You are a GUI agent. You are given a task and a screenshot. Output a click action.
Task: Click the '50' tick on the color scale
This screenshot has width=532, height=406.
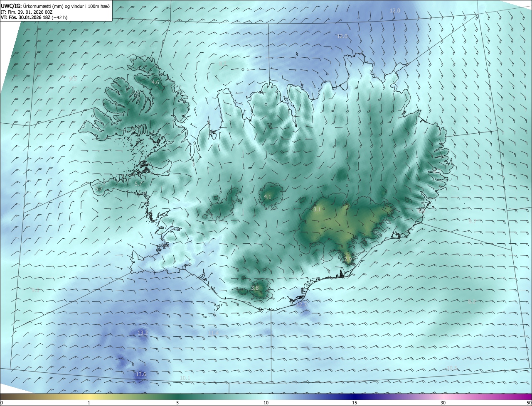click(529, 403)
